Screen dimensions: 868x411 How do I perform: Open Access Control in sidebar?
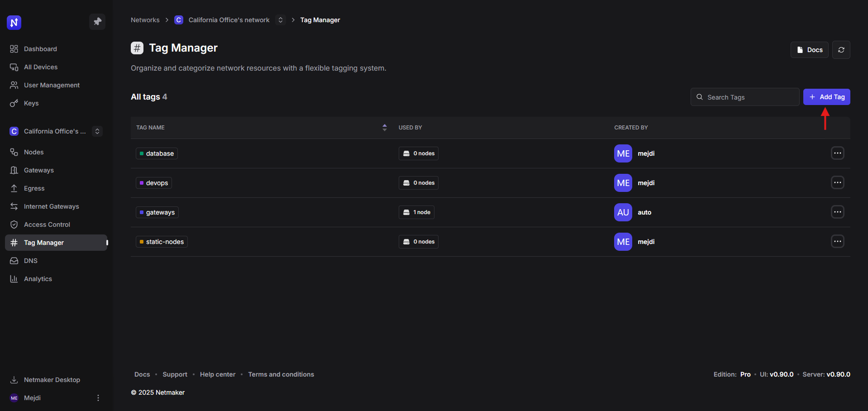(47, 225)
